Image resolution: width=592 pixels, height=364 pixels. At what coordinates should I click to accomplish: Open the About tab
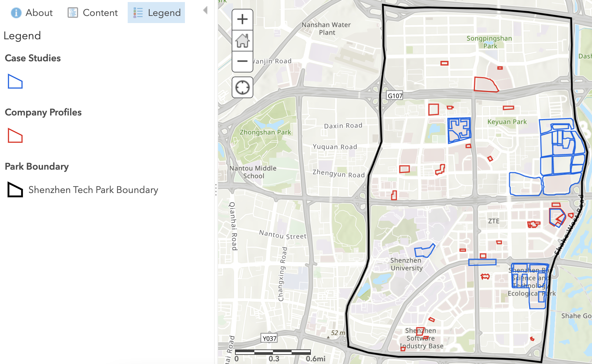[x=32, y=13]
